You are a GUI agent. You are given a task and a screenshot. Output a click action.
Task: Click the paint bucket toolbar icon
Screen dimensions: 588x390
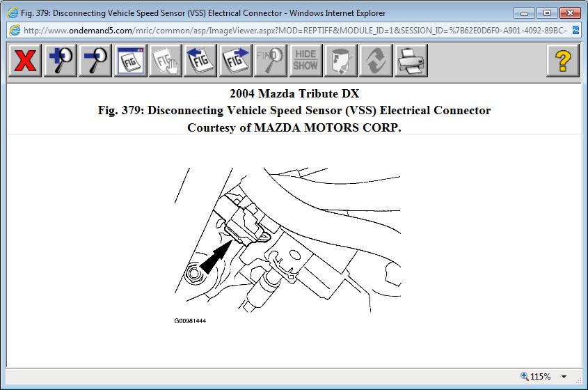tap(340, 60)
